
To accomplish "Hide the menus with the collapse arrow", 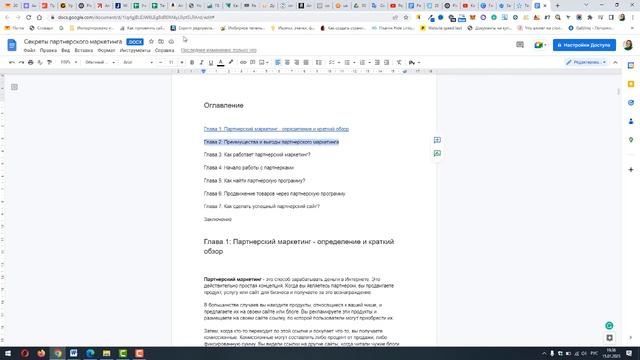I will point(615,62).
